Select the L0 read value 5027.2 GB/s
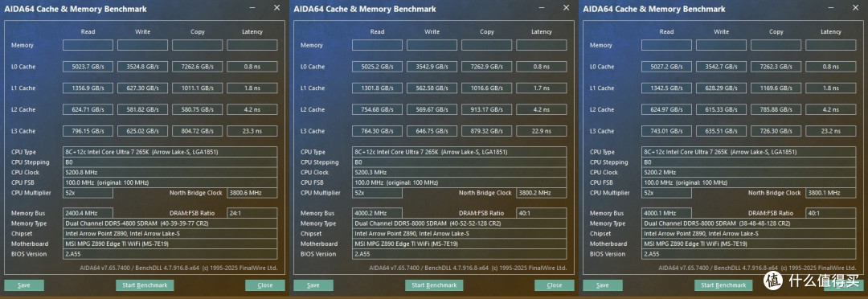868x299 pixels. (666, 67)
